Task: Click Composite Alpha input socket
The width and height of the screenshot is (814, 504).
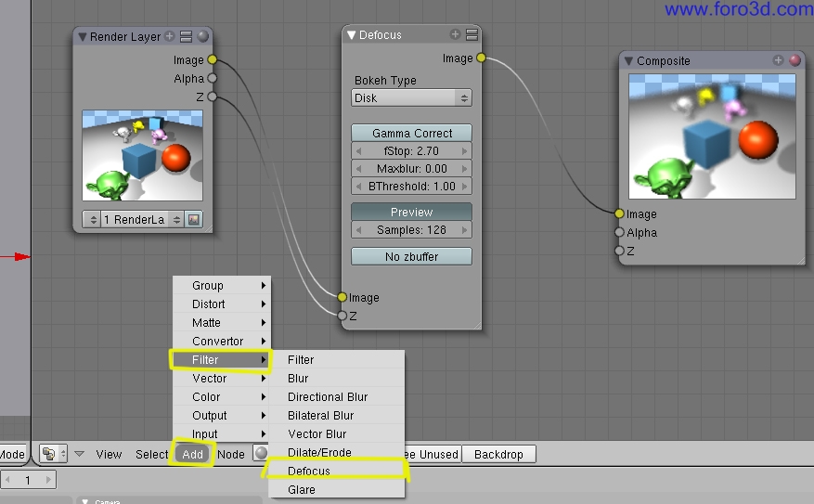Action: pos(619,232)
